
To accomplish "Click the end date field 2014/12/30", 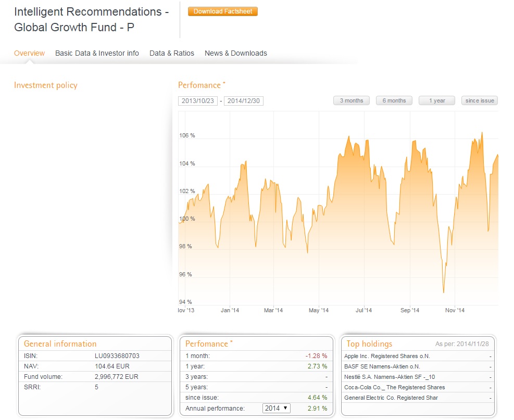I will 243,101.
